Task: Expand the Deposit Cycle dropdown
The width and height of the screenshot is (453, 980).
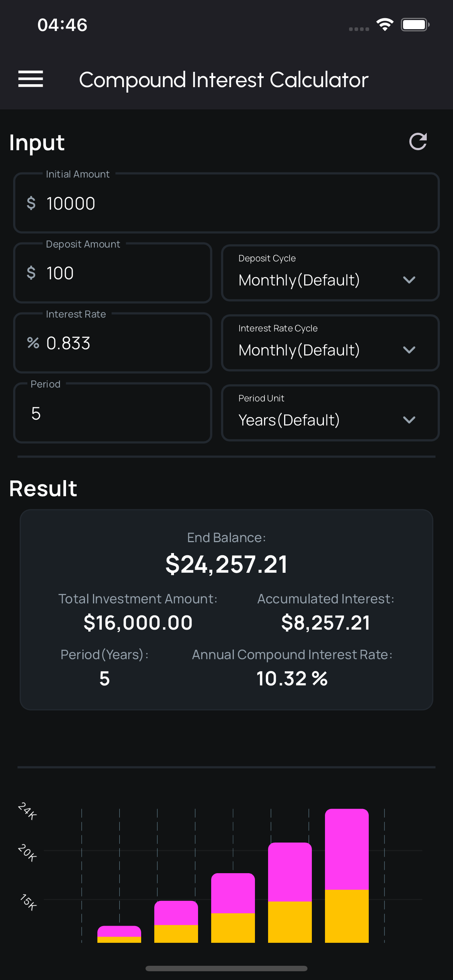Action: click(330, 273)
